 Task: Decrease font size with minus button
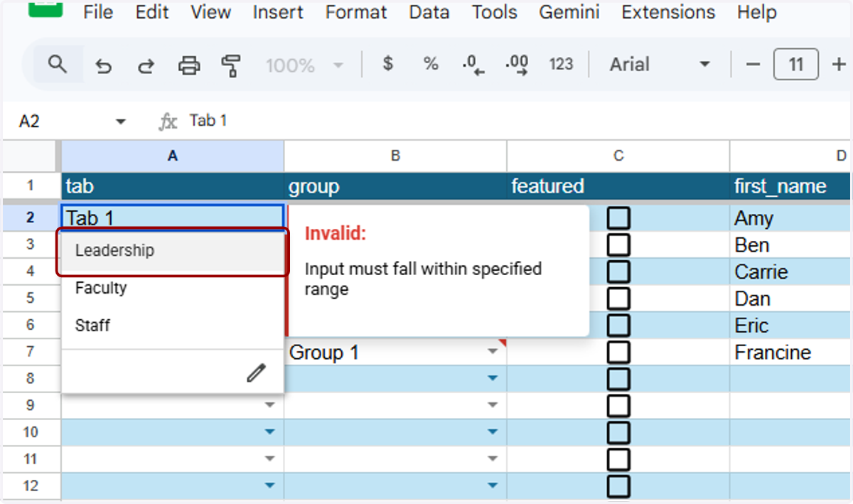[x=753, y=65]
